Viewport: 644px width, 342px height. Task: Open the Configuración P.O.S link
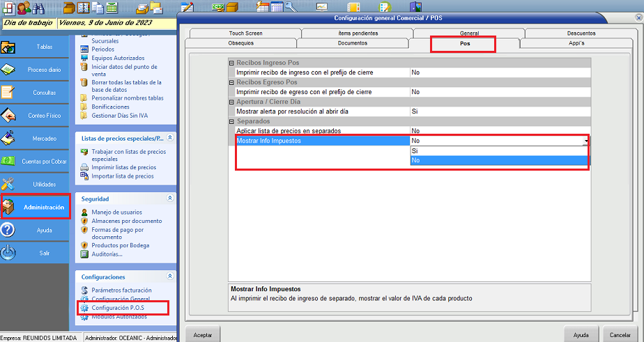pyautogui.click(x=122, y=308)
